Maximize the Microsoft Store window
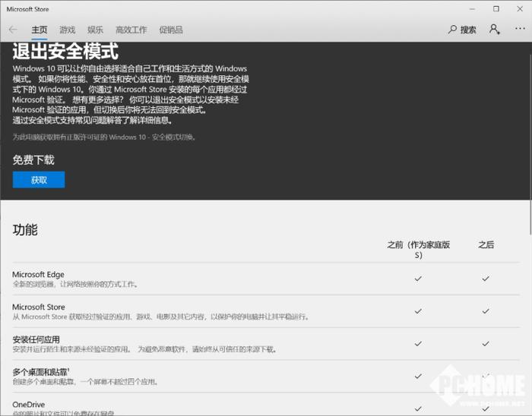532x416 pixels. tap(496, 9)
